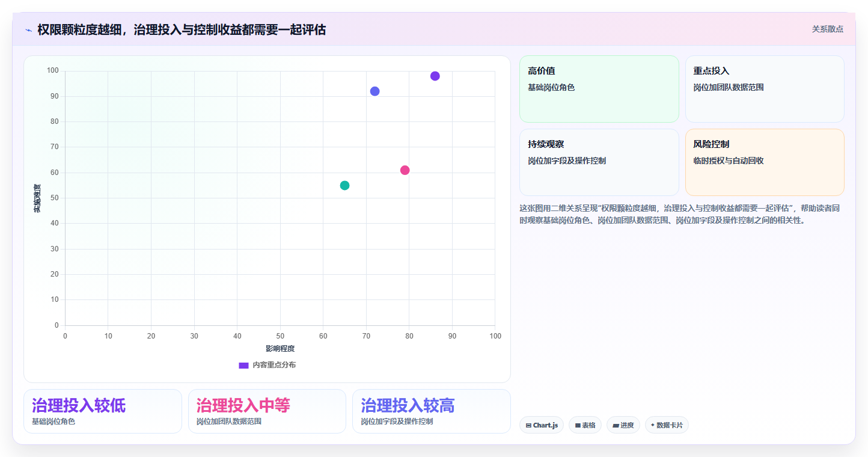The height and width of the screenshot is (457, 868).
Task: Open the 高价值 card
Action: tap(599, 89)
